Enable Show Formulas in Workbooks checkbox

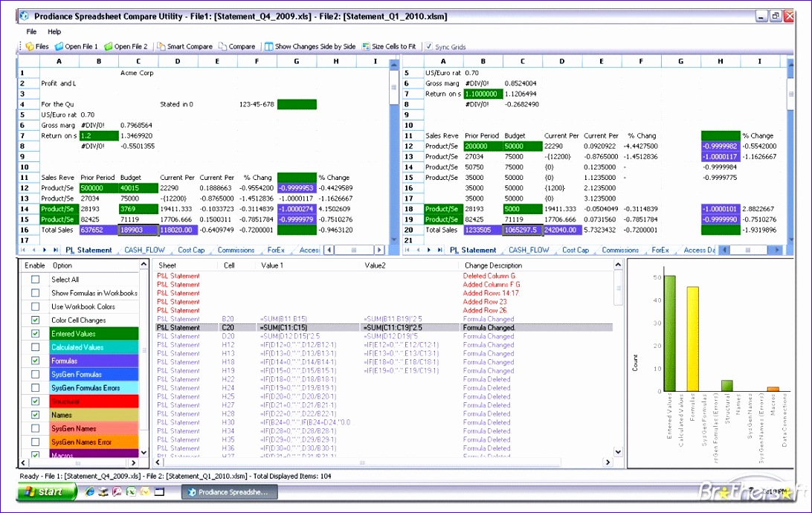35,293
